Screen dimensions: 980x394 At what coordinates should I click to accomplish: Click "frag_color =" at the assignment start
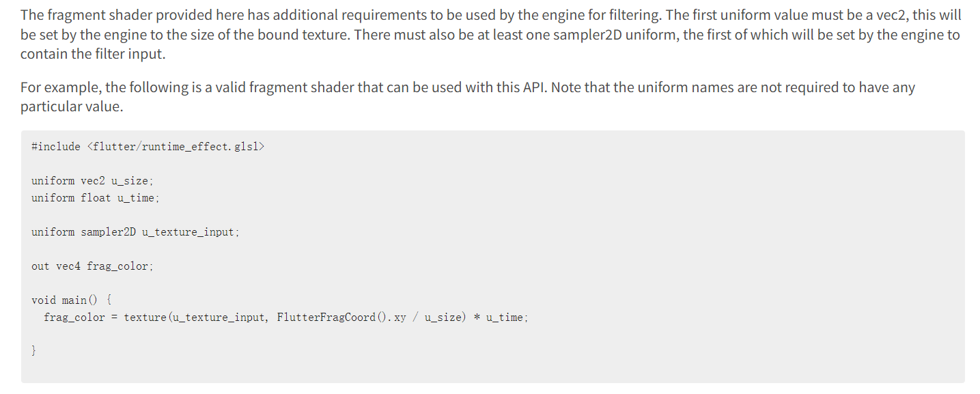(x=81, y=317)
